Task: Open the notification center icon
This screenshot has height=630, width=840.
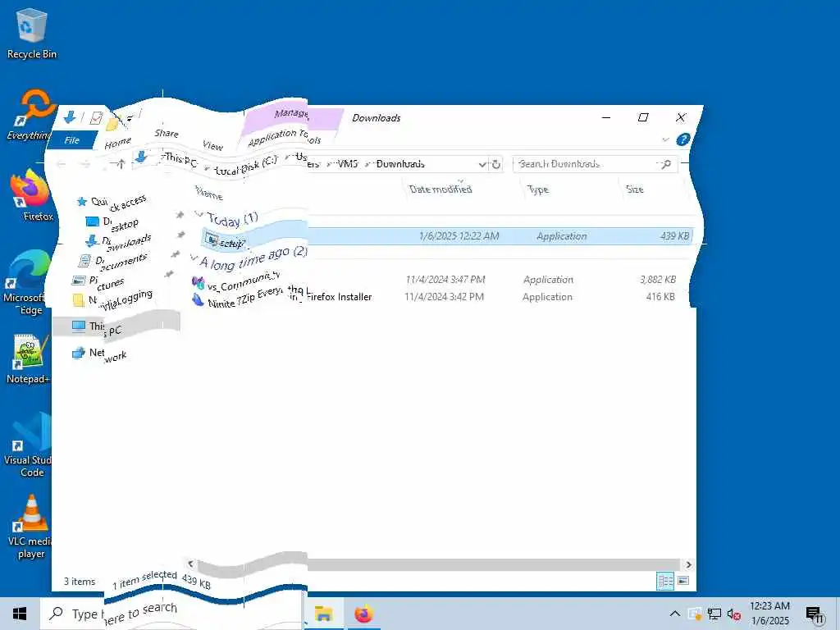Action: (814, 614)
